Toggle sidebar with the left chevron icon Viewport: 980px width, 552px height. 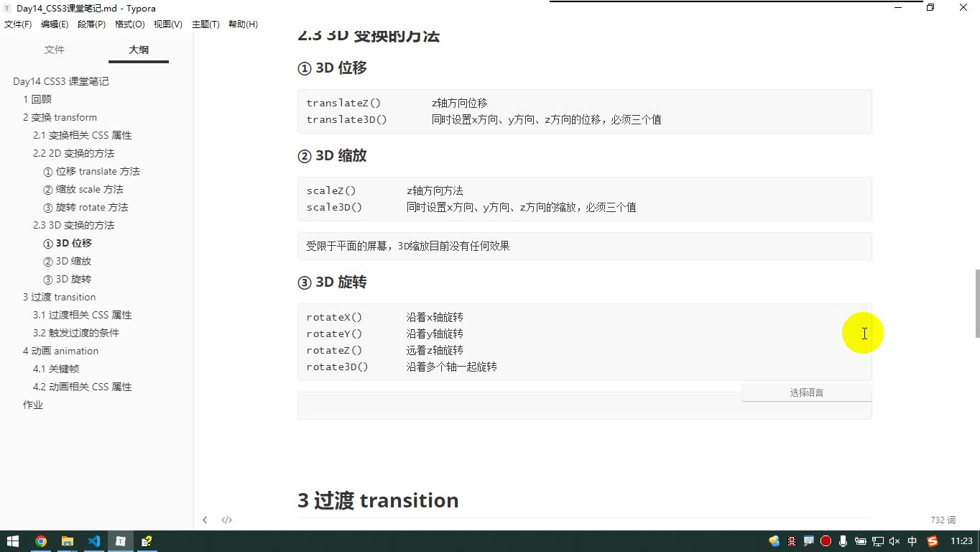(205, 520)
